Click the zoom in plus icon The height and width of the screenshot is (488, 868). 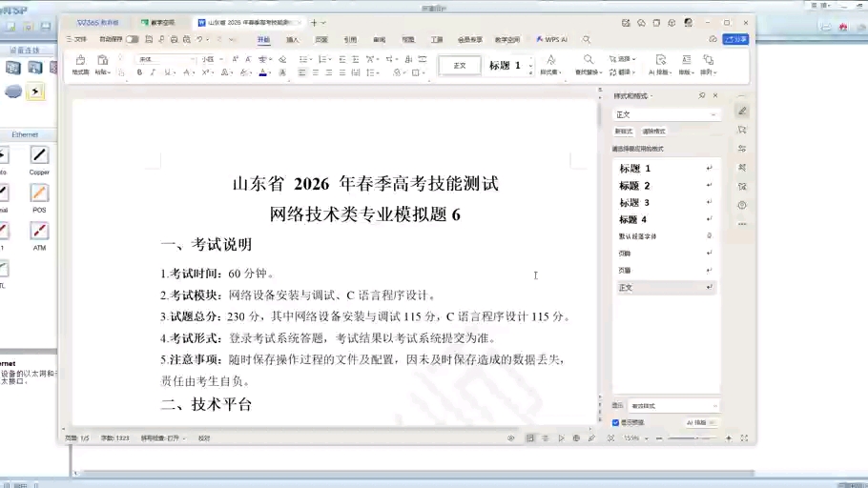click(x=729, y=438)
